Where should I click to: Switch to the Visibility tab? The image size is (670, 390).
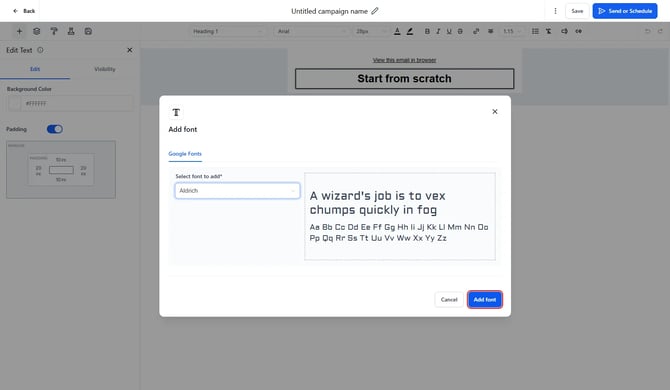[x=105, y=69]
